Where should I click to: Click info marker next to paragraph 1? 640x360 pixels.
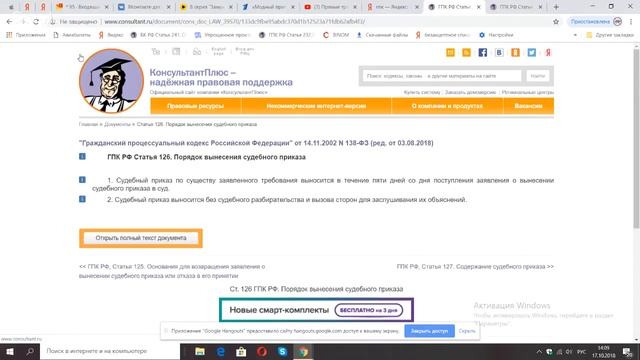pyautogui.click(x=82, y=180)
